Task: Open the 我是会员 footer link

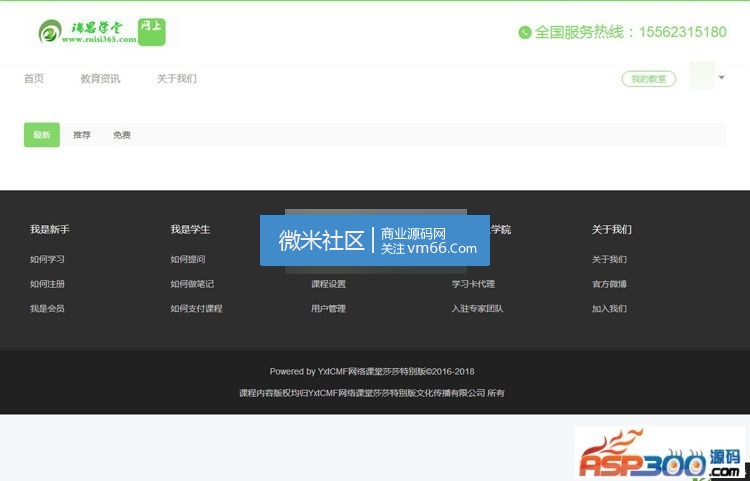Action: (x=47, y=308)
